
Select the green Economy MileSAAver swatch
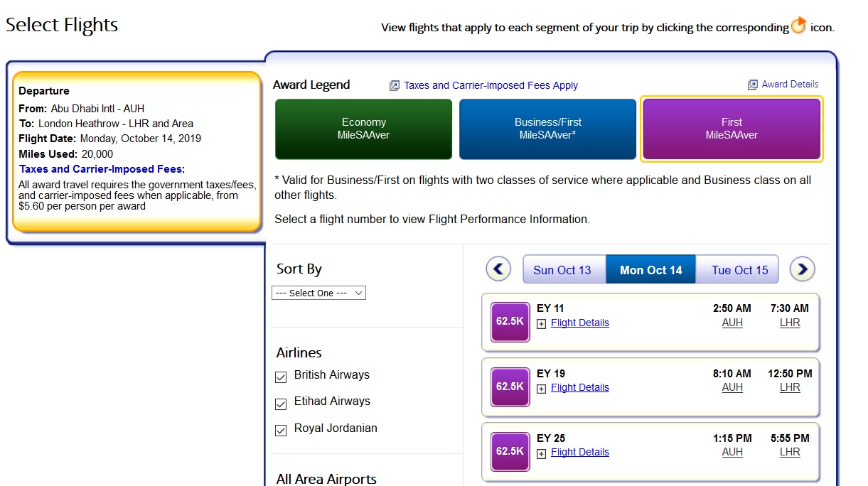click(x=363, y=129)
